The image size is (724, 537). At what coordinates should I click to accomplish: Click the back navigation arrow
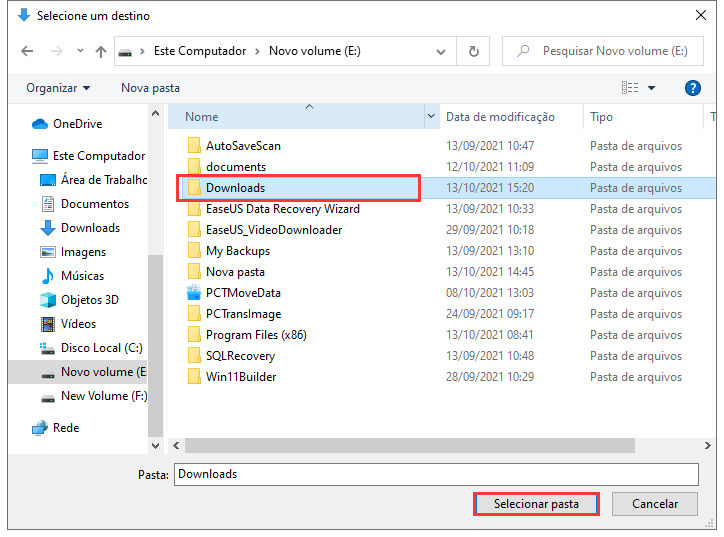(27, 51)
